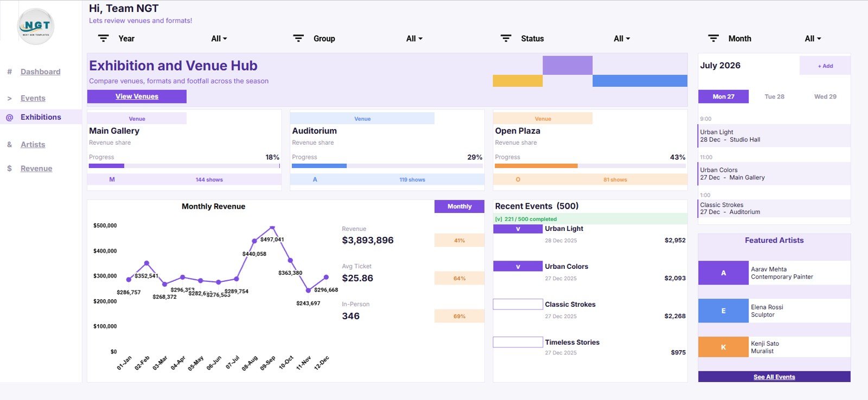Click the NGT logo

[36, 26]
